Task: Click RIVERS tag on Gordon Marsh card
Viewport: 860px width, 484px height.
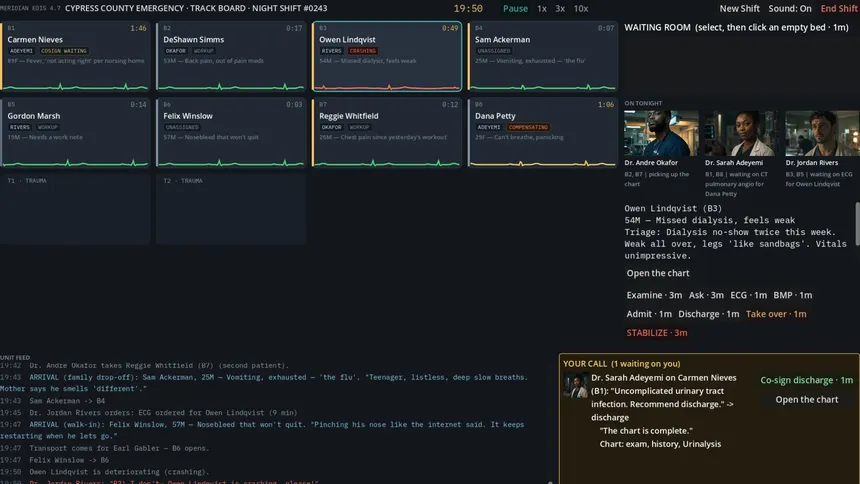Action: point(19,127)
